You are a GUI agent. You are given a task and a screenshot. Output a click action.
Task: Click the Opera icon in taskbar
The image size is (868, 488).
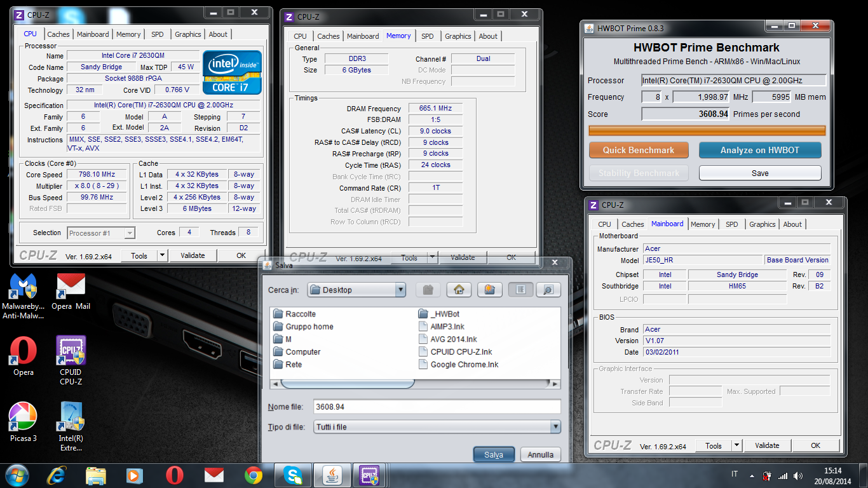[x=175, y=475]
